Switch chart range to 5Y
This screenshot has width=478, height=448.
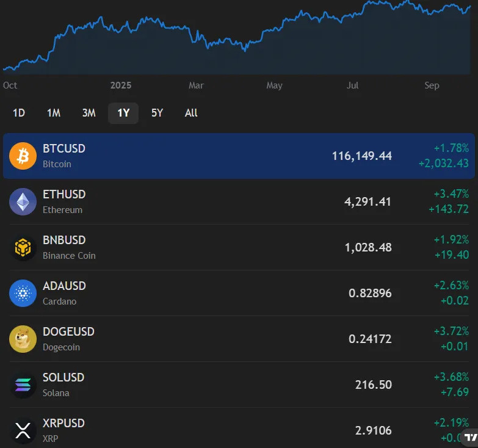[158, 113]
